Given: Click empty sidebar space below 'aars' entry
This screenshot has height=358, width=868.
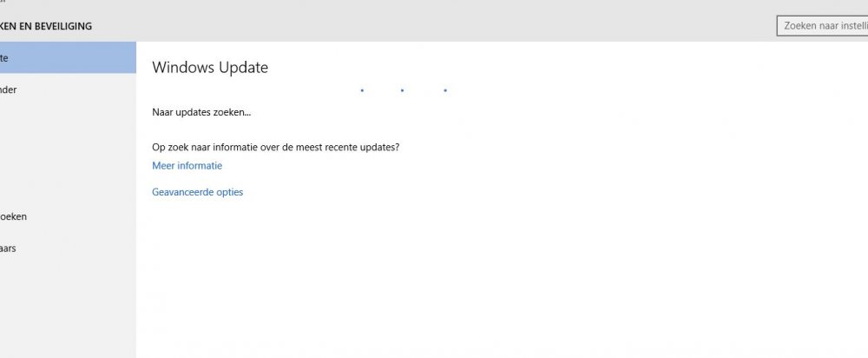Looking at the screenshot, I should (68, 310).
